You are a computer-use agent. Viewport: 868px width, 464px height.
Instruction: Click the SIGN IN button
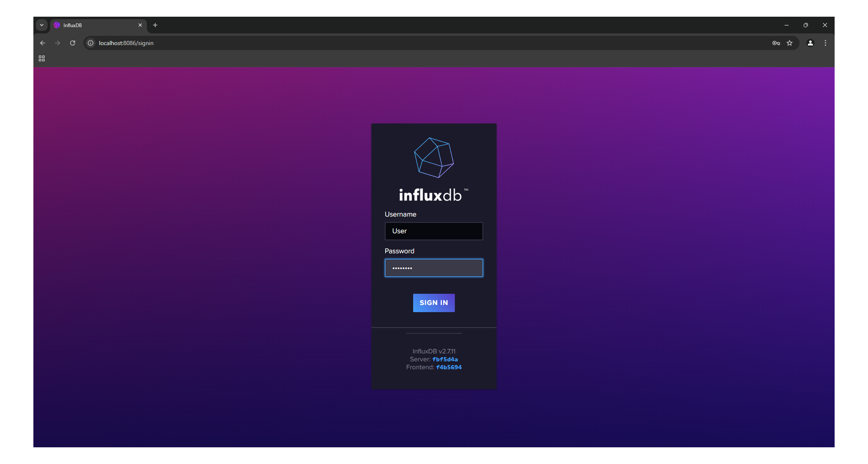(x=434, y=303)
